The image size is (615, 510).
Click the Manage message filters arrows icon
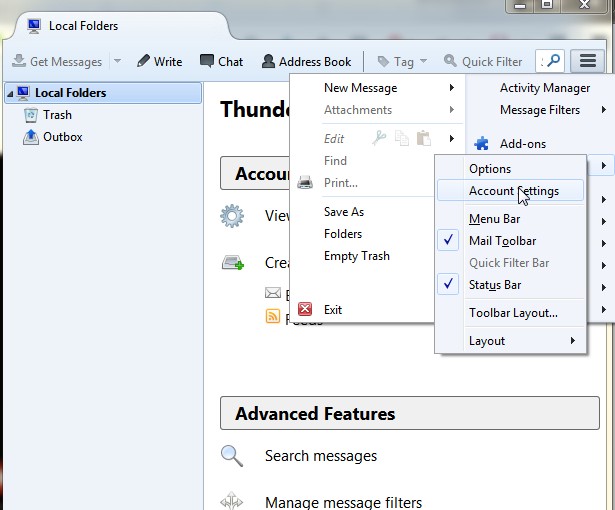(x=231, y=501)
